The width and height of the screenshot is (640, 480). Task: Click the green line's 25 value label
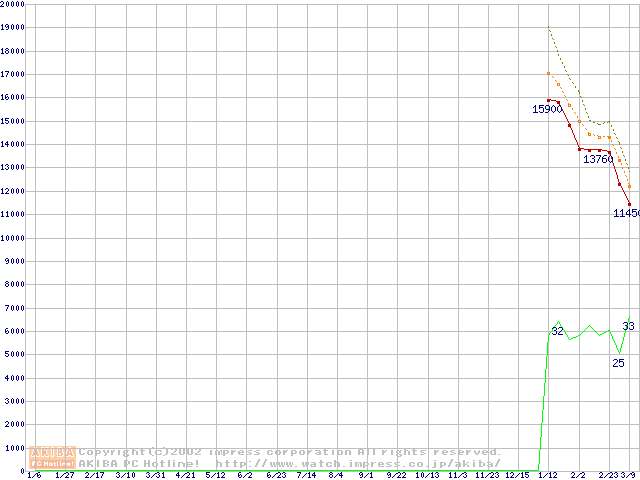click(618, 363)
